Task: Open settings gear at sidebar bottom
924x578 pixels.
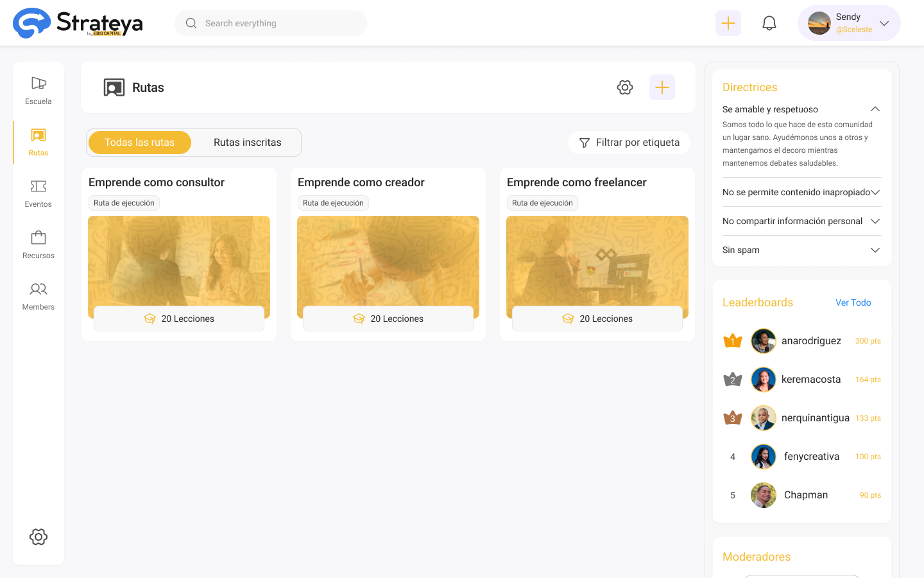Action: tap(38, 537)
